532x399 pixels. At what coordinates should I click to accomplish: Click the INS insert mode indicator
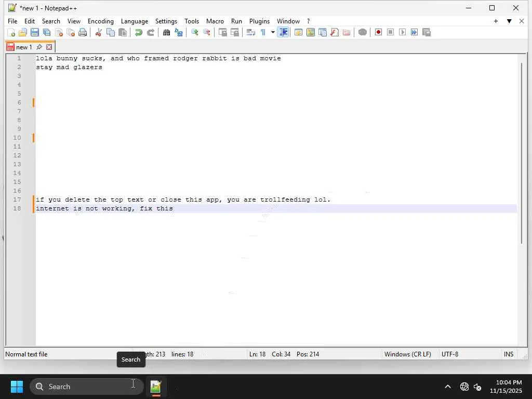click(x=508, y=354)
